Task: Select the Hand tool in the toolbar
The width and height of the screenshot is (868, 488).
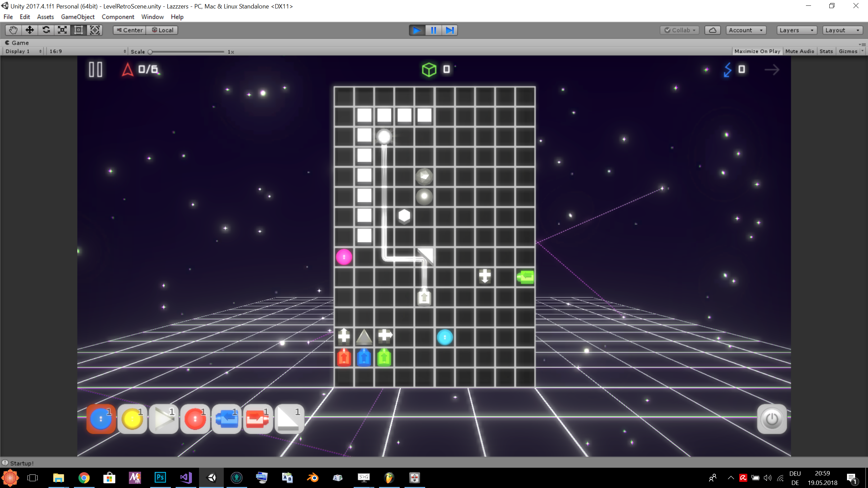Action: pyautogui.click(x=13, y=30)
